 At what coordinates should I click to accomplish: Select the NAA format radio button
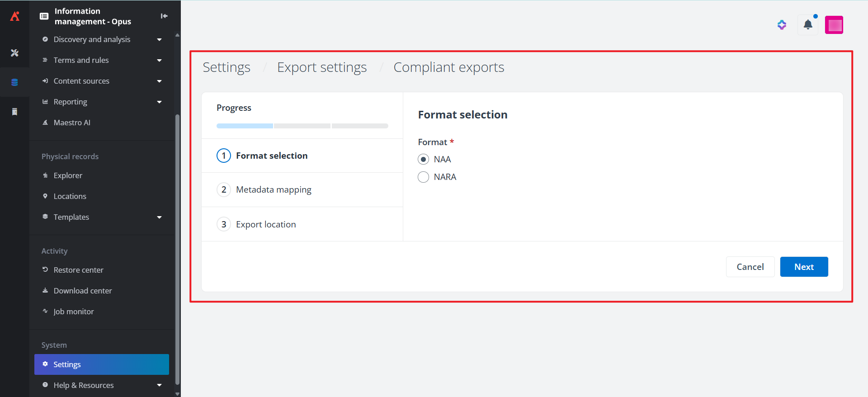tap(423, 159)
